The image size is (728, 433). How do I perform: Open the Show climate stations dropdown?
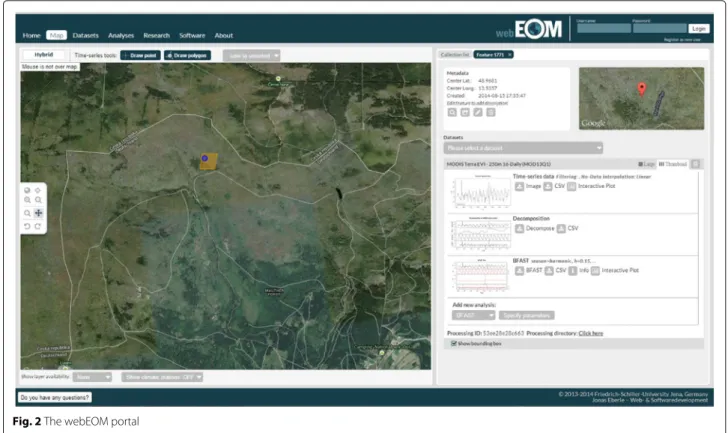pos(162,377)
